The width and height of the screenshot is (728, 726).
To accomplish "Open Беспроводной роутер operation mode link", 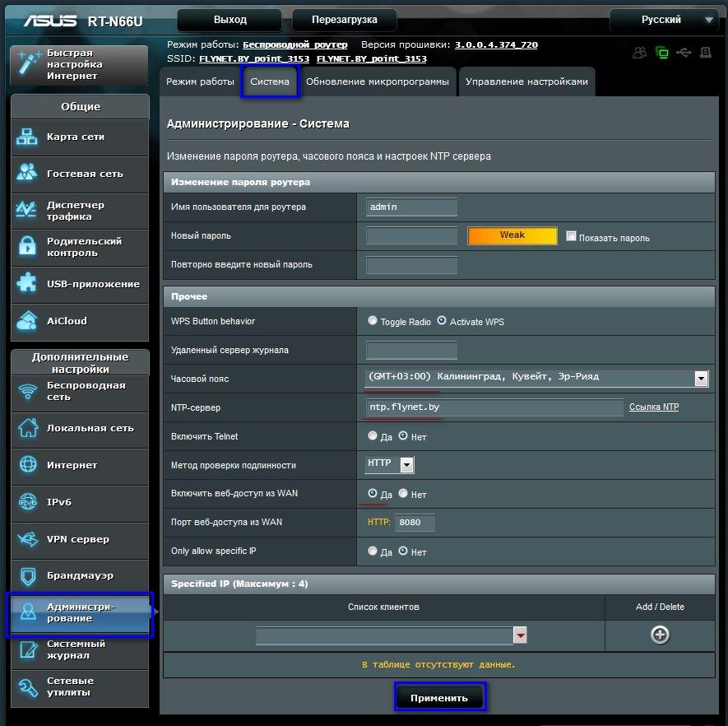I will [294, 45].
